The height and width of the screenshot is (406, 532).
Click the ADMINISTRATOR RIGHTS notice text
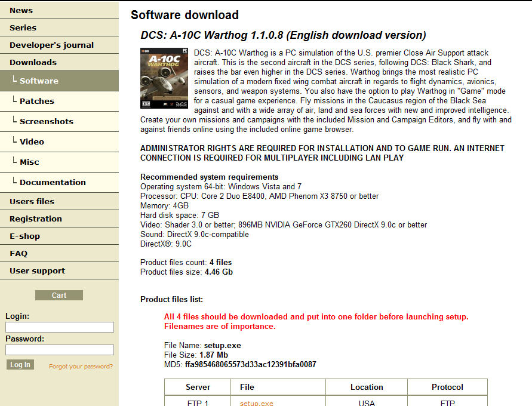[x=322, y=153]
